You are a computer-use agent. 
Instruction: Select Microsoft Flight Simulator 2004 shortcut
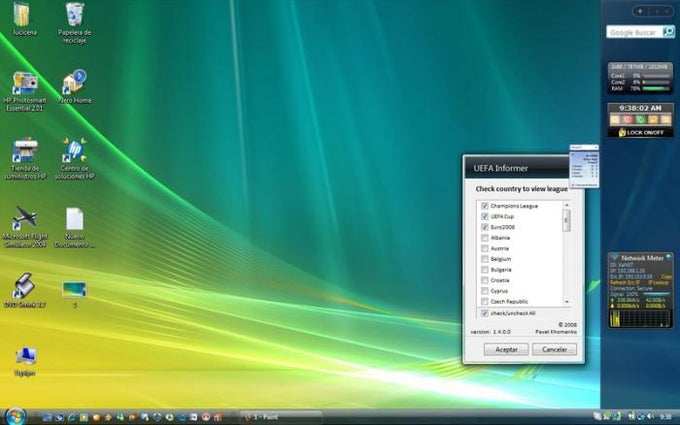[x=25, y=226]
